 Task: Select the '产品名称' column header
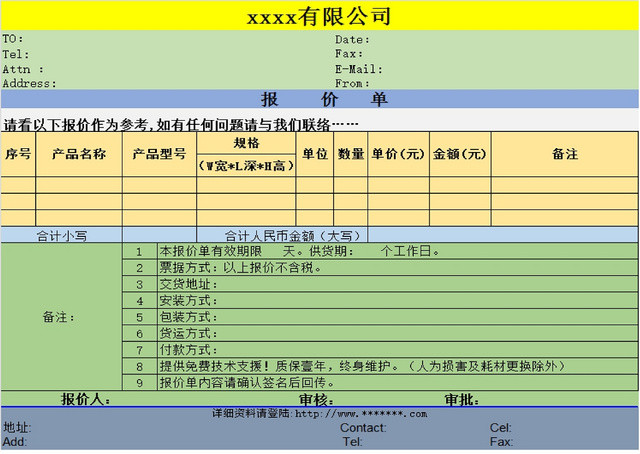(79, 154)
